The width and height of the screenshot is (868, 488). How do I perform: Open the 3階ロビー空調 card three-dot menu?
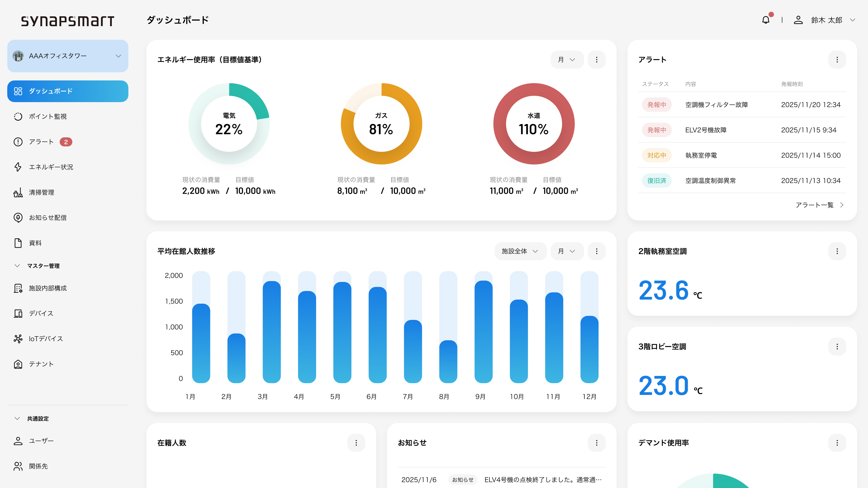pos(837,346)
